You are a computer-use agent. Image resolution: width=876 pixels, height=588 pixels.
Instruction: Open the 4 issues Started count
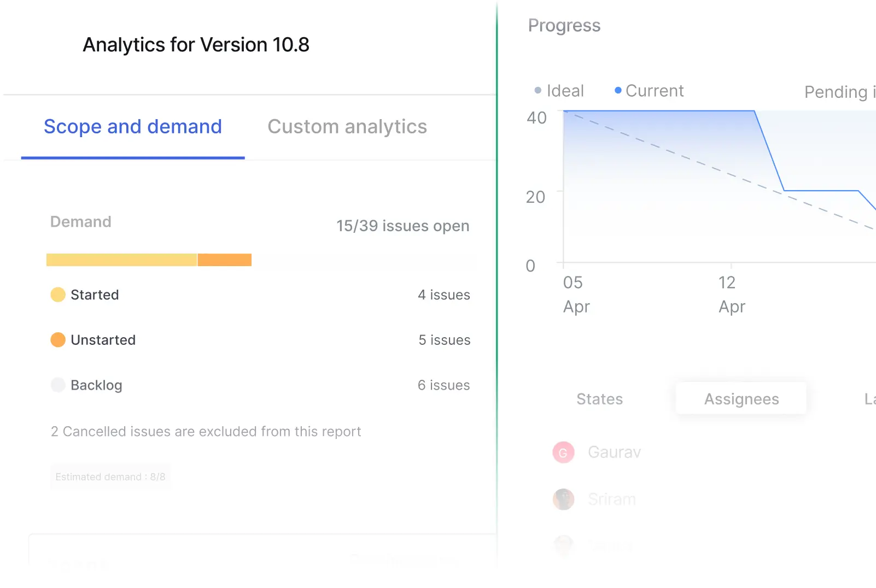[443, 295]
